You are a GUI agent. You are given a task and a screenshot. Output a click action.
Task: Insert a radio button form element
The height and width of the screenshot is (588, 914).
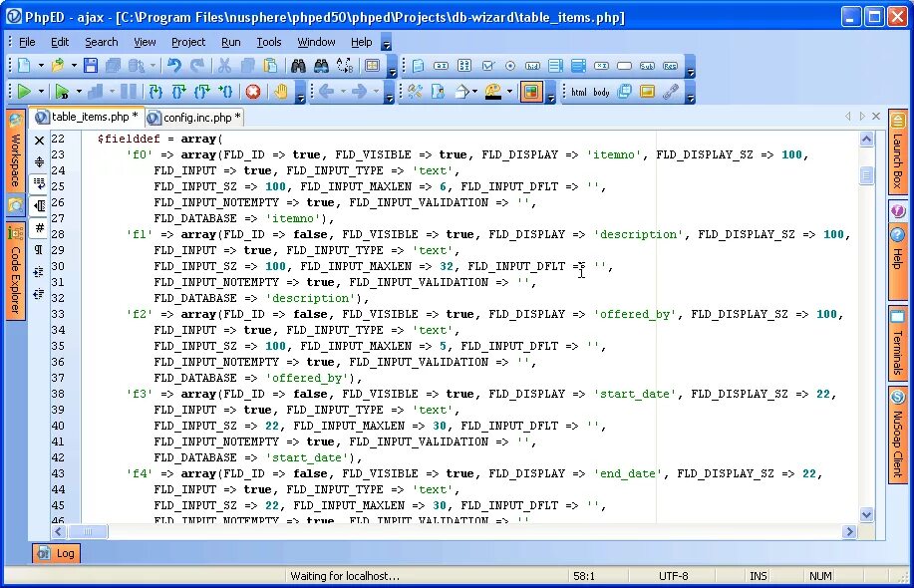click(x=510, y=66)
